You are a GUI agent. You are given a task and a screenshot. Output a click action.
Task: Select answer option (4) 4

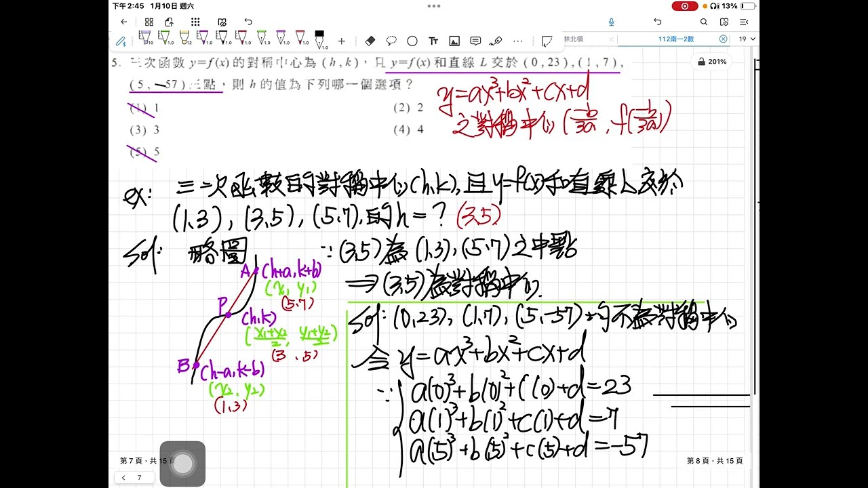tap(408, 129)
